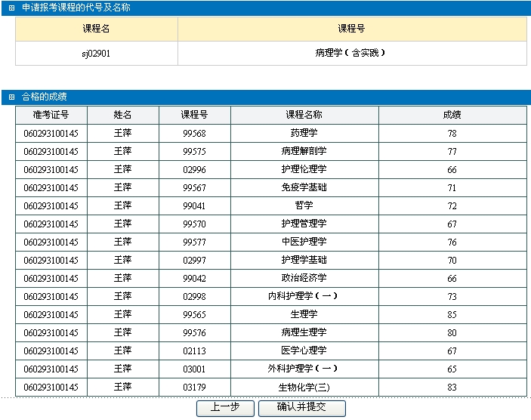Click the 政治经济学 course cell
The height and width of the screenshot is (420, 531).
tap(304, 279)
